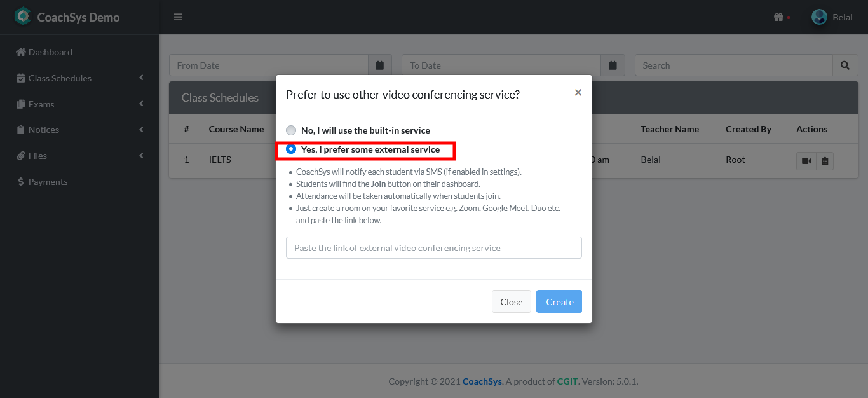Click the hamburger menu icon
This screenshot has width=868, height=398.
[x=178, y=17]
